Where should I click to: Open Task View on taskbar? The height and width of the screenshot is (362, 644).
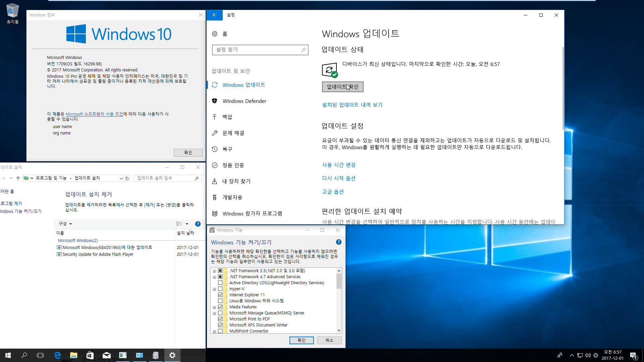(40, 355)
